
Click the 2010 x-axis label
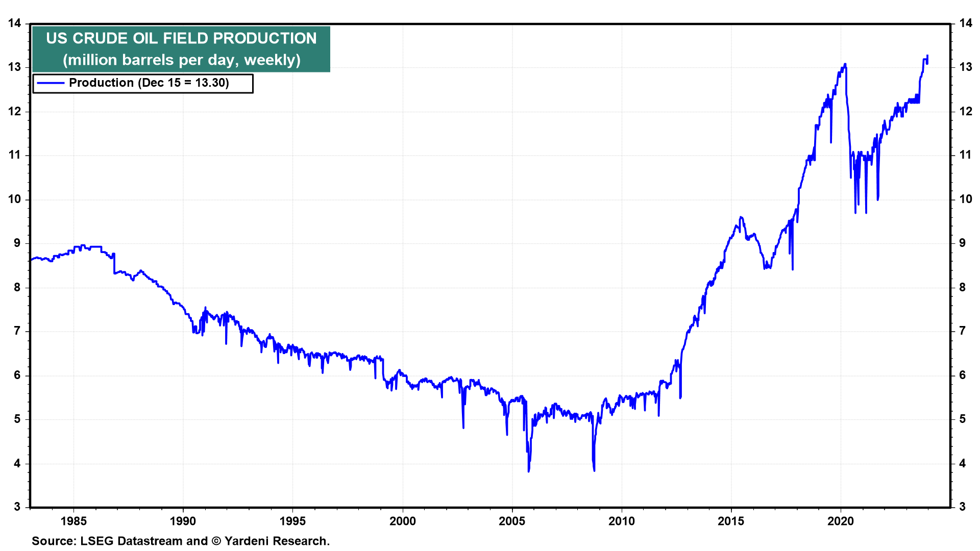tap(621, 521)
